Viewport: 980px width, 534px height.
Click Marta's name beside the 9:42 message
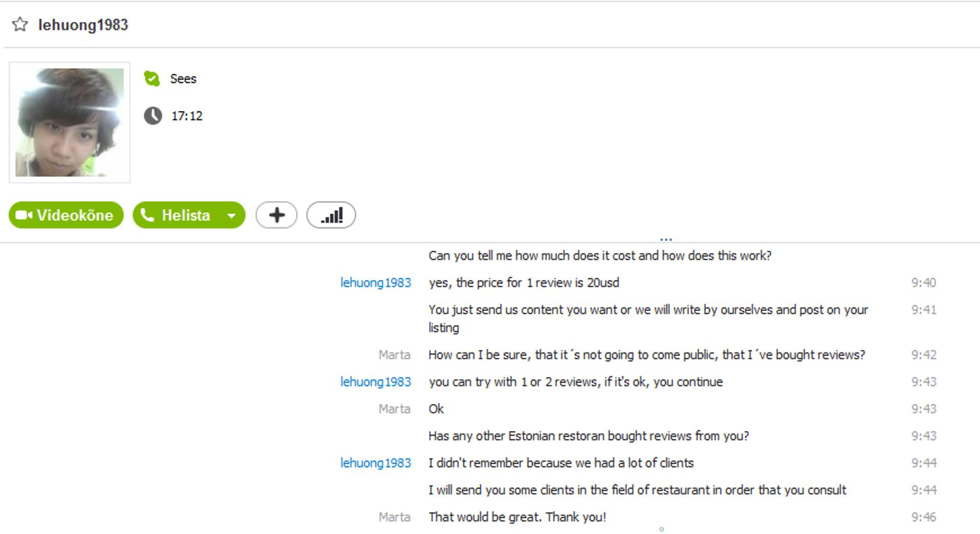(x=394, y=354)
